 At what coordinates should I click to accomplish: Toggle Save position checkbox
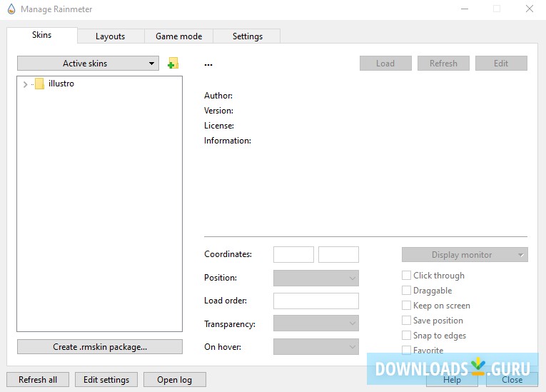(x=406, y=320)
